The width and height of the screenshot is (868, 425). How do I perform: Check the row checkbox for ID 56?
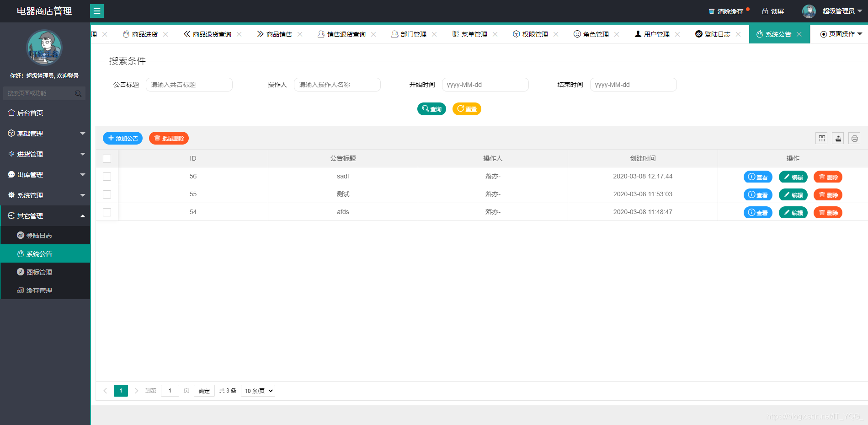107,176
